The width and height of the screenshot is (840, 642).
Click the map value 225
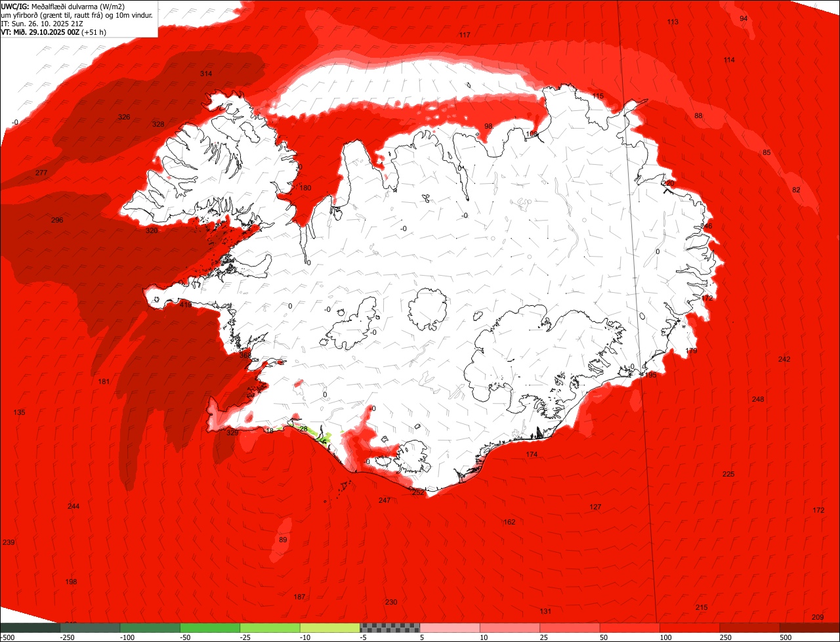(x=728, y=474)
